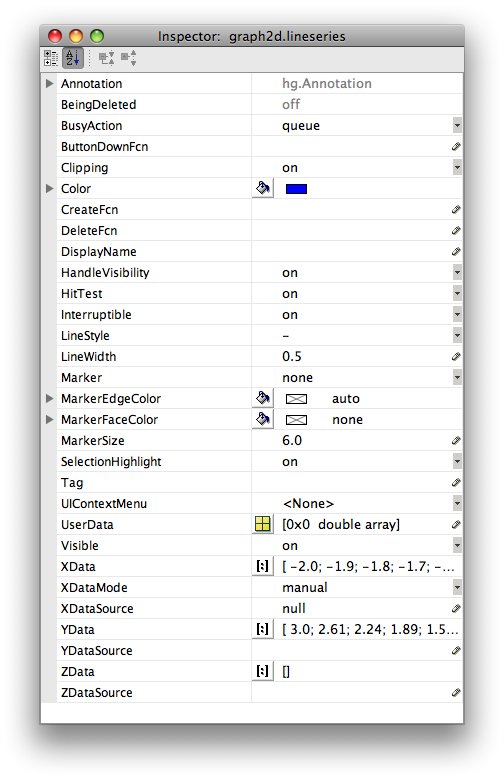Open the HitTest on/off dropdown
Viewport: 504px width, 779px height.
[x=457, y=294]
